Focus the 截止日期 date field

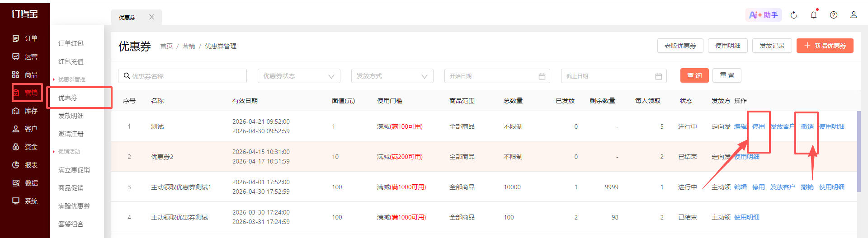click(x=614, y=76)
